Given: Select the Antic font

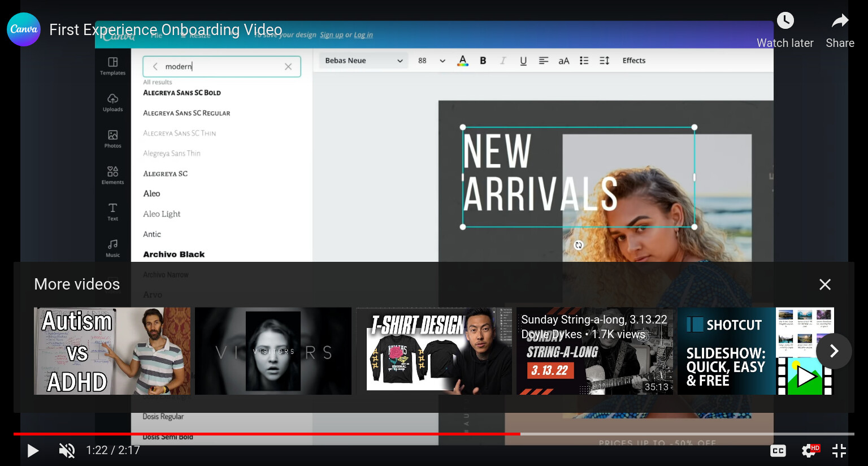Looking at the screenshot, I should tap(152, 234).
